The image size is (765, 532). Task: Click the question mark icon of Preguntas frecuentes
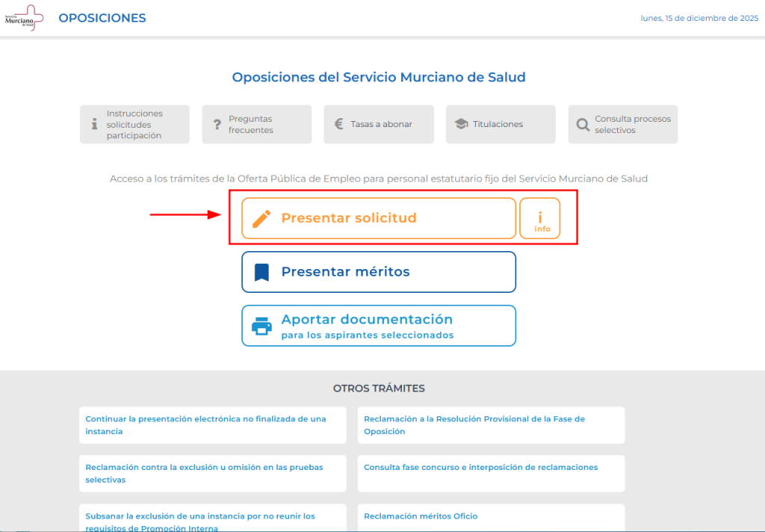pos(217,125)
